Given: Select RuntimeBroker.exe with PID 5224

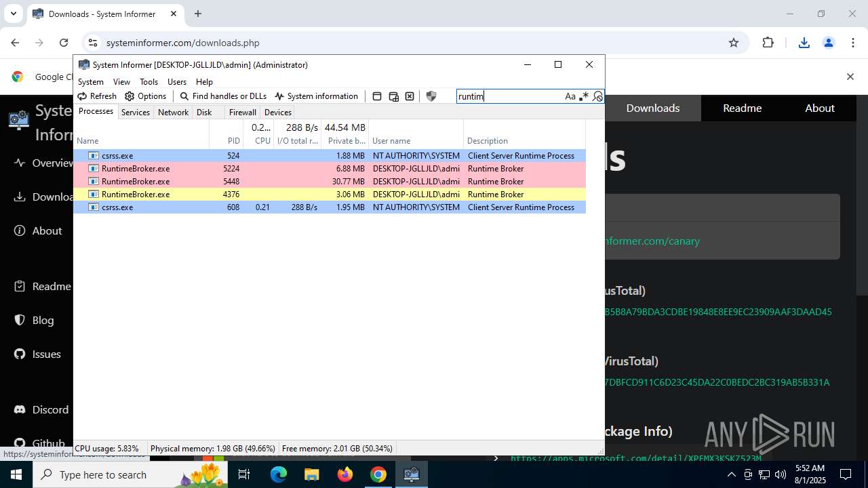Looking at the screenshot, I should 330,169.
